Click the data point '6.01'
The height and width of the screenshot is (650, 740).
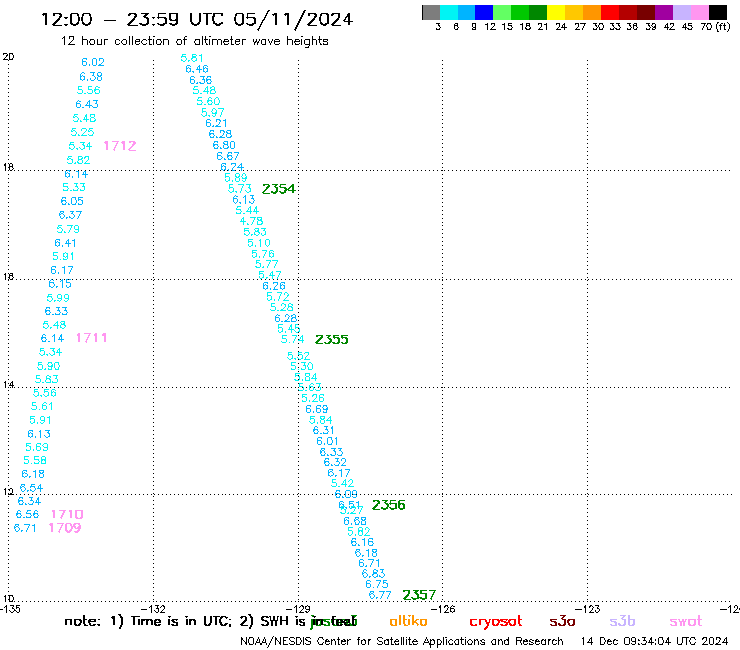point(327,441)
